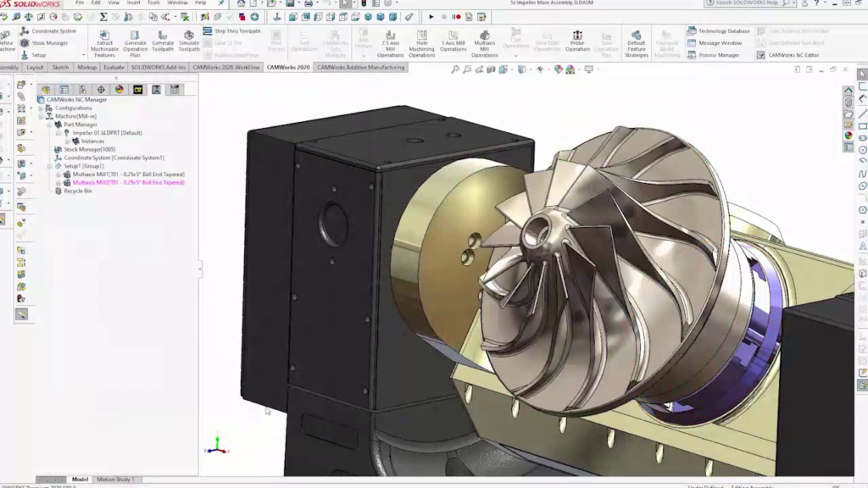Image resolution: width=868 pixels, height=488 pixels.
Task: Click Generate Toolpath in ribbon
Action: click(x=163, y=45)
